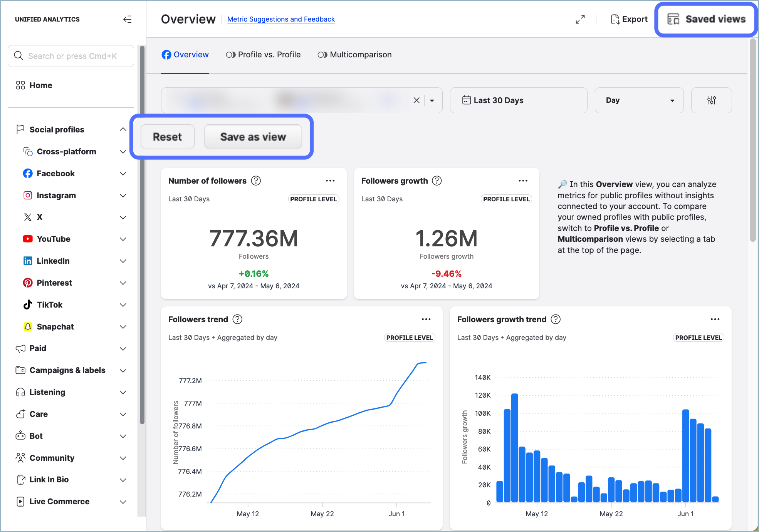
Task: Open the filter settings sliders icon
Action: [711, 100]
